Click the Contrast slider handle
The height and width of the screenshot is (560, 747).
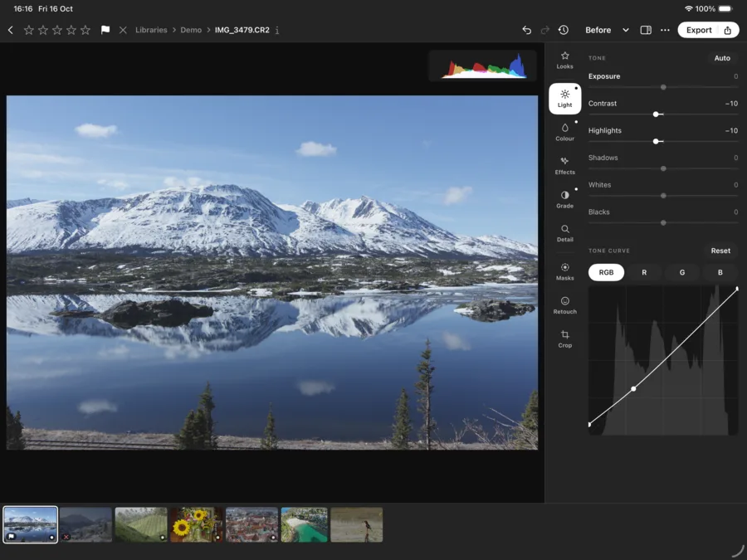point(656,114)
